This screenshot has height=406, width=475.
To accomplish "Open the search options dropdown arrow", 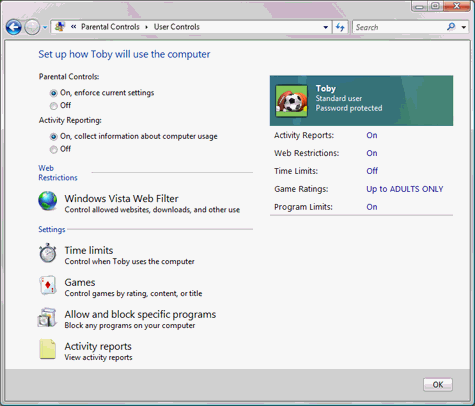I will click(x=464, y=27).
